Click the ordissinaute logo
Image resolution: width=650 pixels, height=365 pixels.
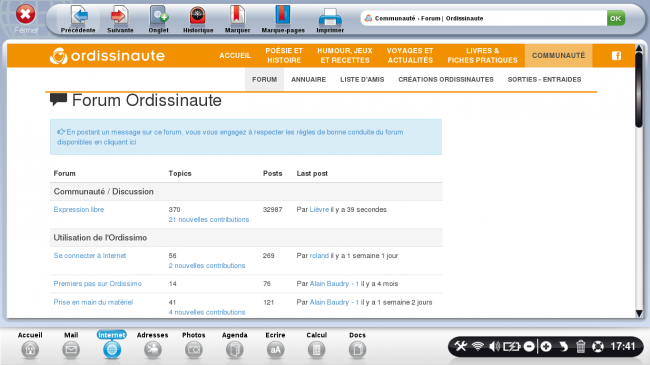pos(107,56)
